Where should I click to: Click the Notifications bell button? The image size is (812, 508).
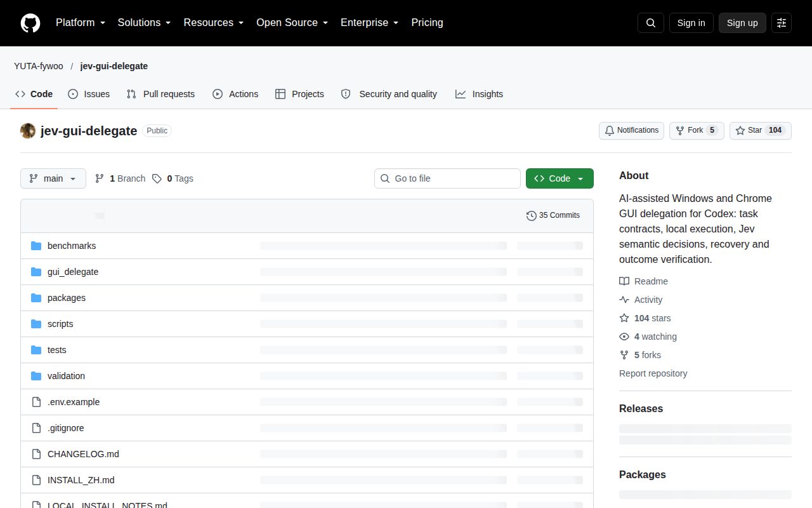pos(631,130)
